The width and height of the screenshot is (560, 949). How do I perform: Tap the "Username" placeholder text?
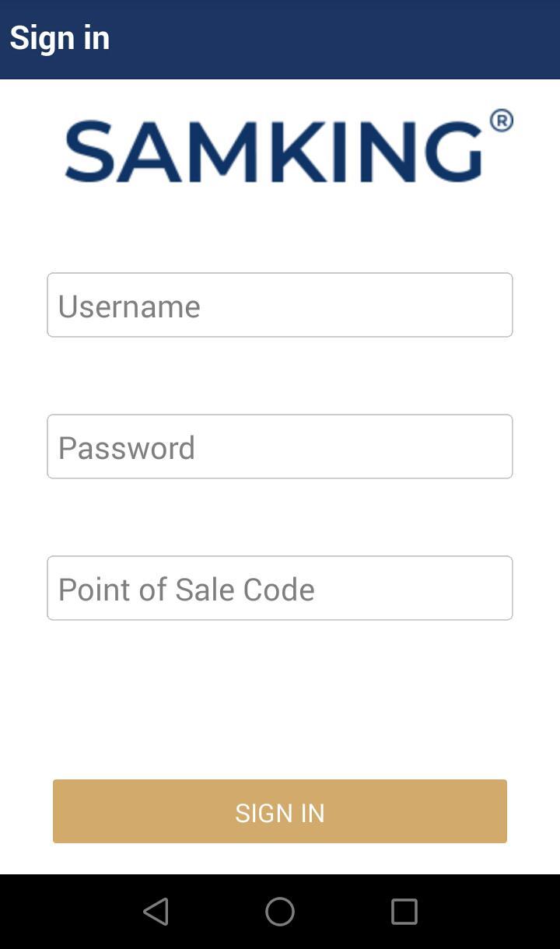(129, 306)
